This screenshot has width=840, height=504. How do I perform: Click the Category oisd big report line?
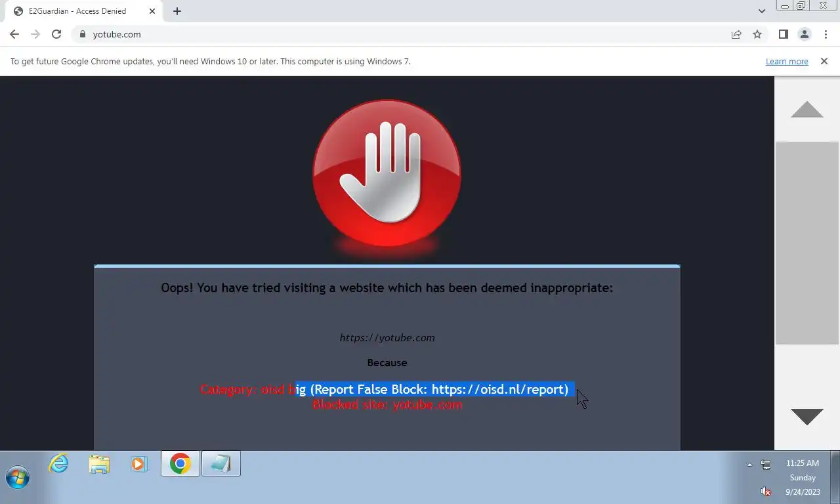click(x=385, y=390)
